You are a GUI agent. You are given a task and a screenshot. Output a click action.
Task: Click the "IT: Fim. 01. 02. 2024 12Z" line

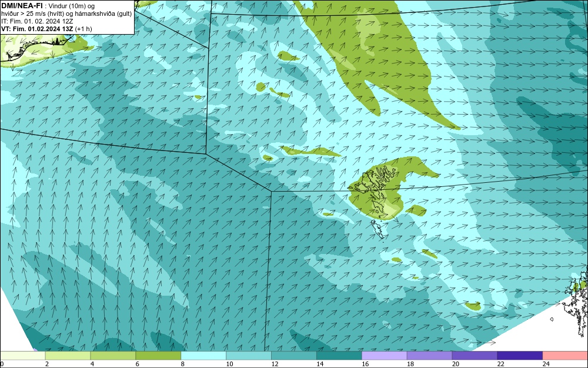[x=37, y=21]
